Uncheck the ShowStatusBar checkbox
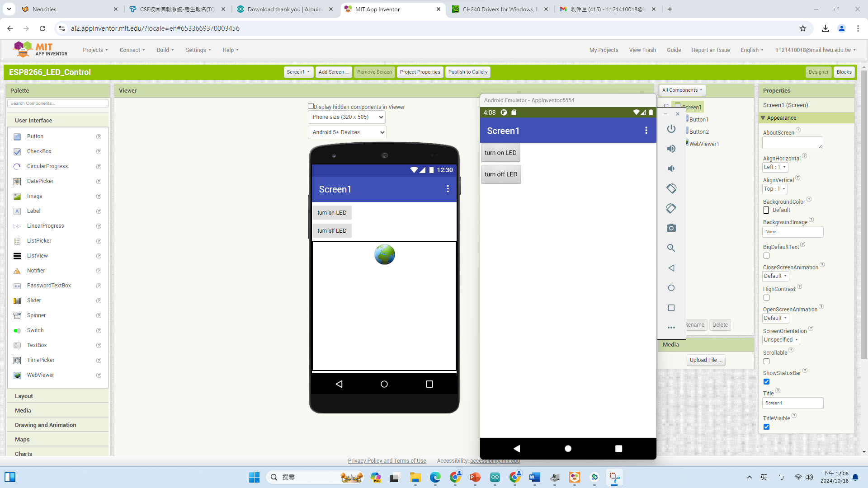 tap(766, 382)
